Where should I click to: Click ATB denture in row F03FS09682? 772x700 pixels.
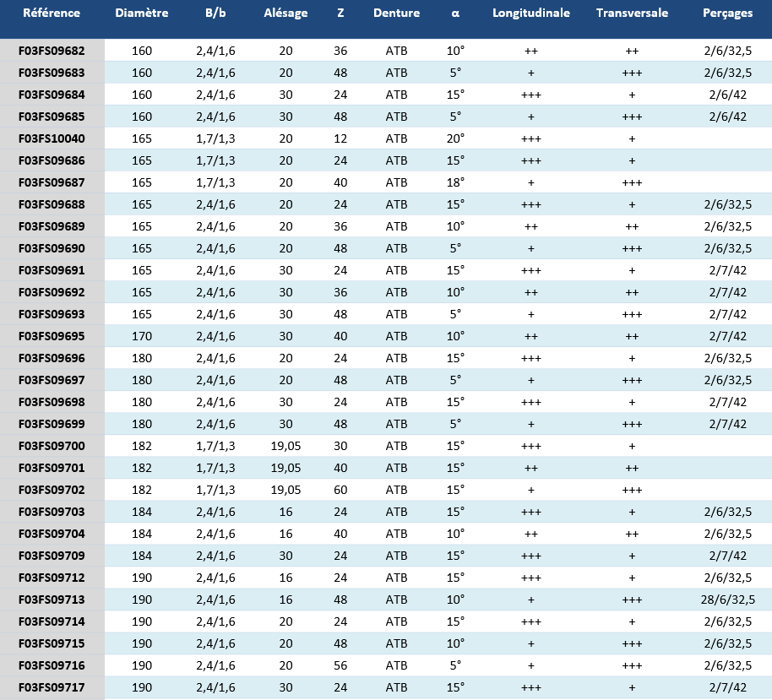click(397, 51)
